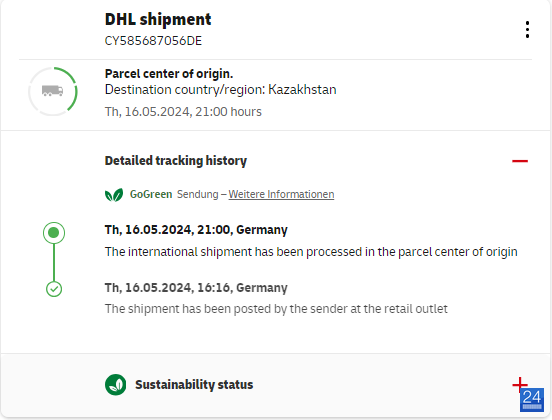The width and height of the screenshot is (552, 420).
Task: Click the GoGreen label text
Action: pos(151,194)
